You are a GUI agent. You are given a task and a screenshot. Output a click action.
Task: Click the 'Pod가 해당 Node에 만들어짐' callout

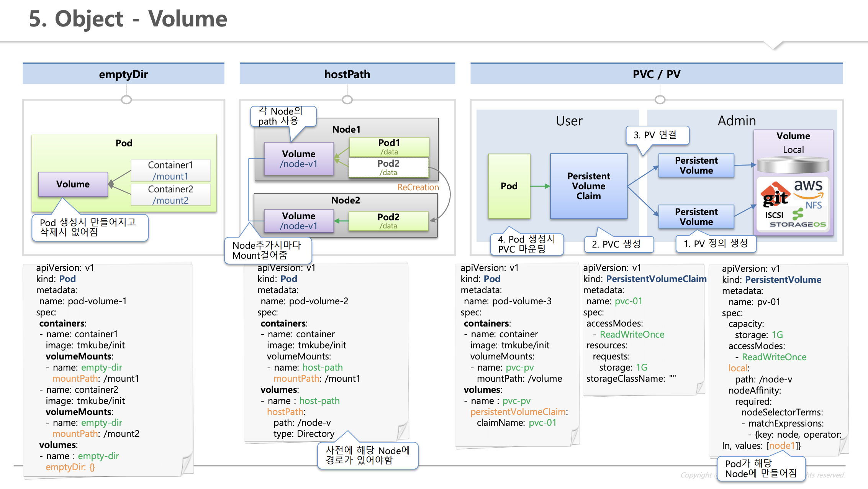761,469
